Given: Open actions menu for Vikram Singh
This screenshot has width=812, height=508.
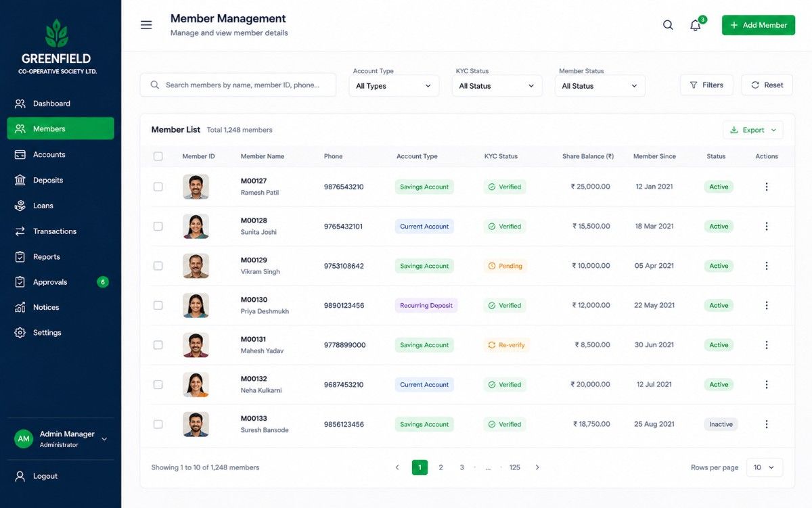Looking at the screenshot, I should [767, 266].
